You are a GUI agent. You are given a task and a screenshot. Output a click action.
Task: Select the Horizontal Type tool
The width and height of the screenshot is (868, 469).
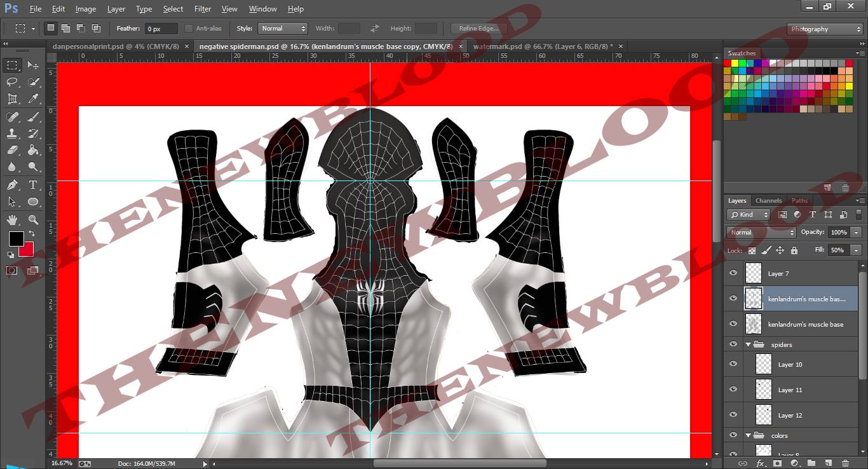coord(33,185)
